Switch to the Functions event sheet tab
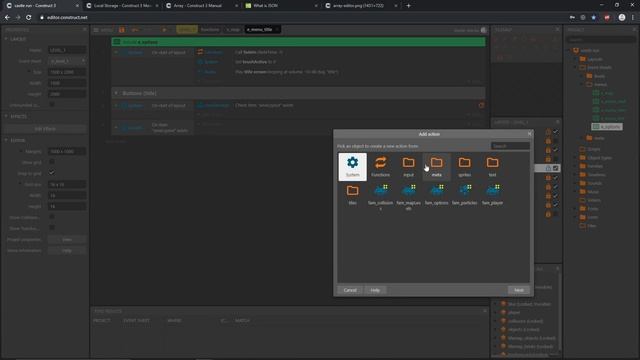Viewport: 640px width, 360px height. coord(210,30)
